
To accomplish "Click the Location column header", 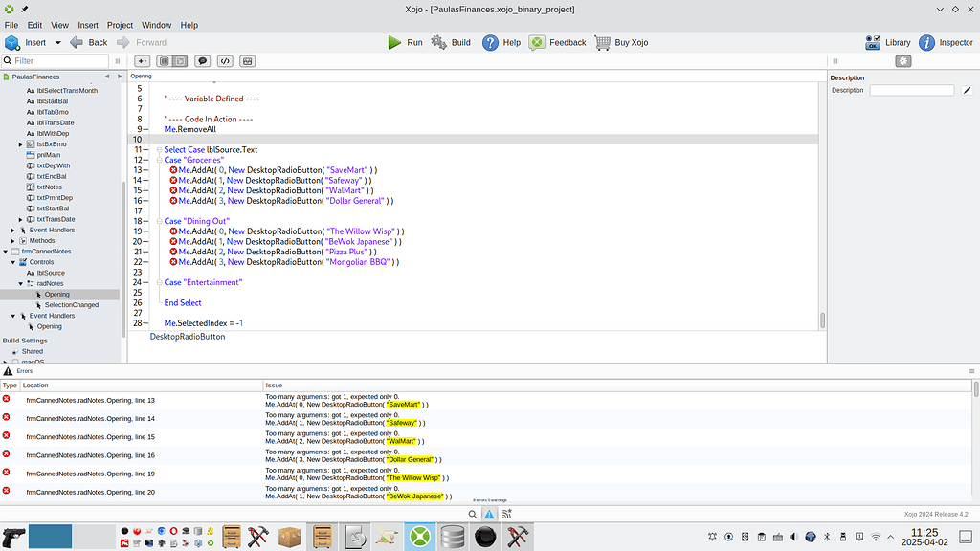I will [x=142, y=385].
